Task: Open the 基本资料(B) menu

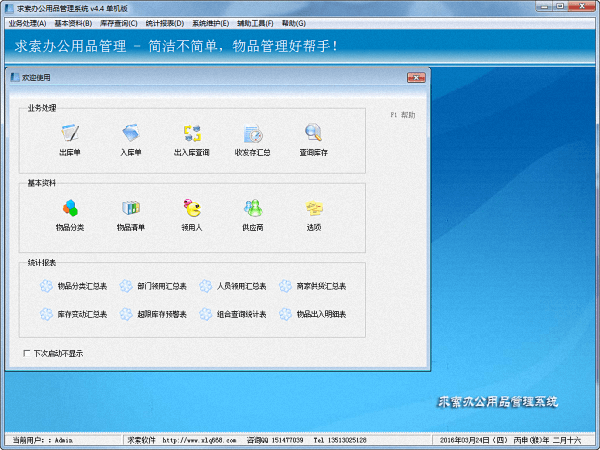Action: [x=73, y=24]
